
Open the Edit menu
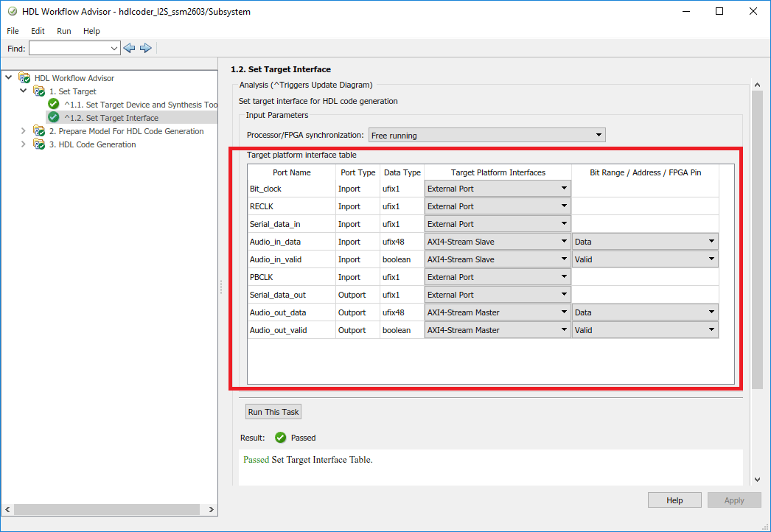point(38,31)
